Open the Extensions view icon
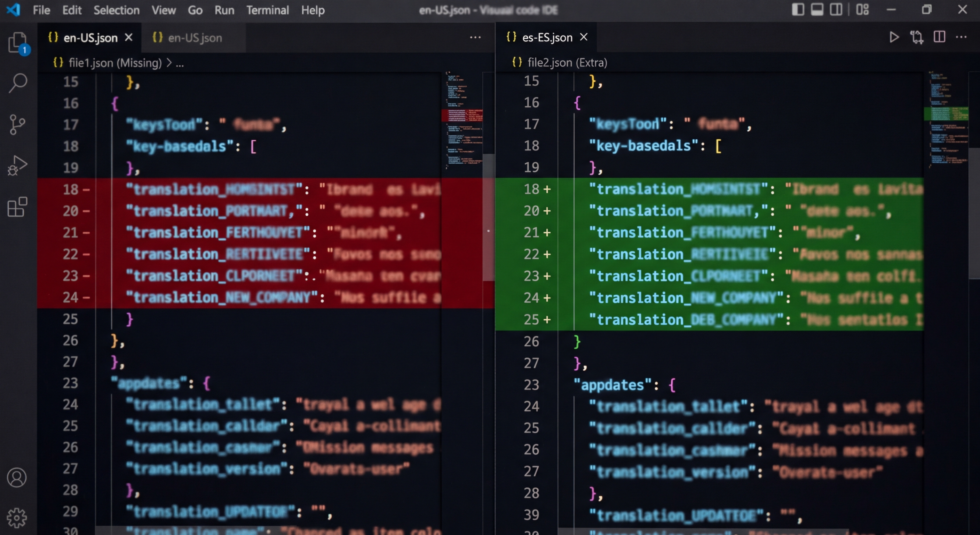980x535 pixels. point(17,207)
